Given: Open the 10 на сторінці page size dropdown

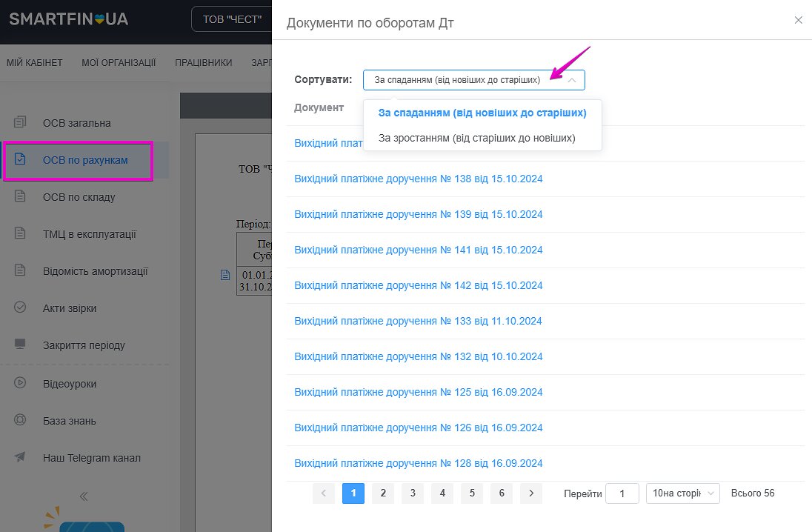Looking at the screenshot, I should point(682,493).
